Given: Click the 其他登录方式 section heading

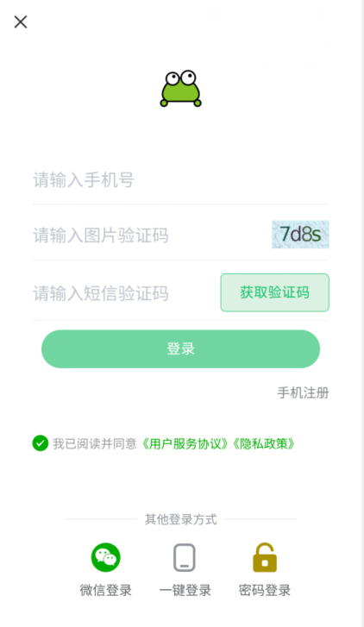Looking at the screenshot, I should tap(181, 519).
